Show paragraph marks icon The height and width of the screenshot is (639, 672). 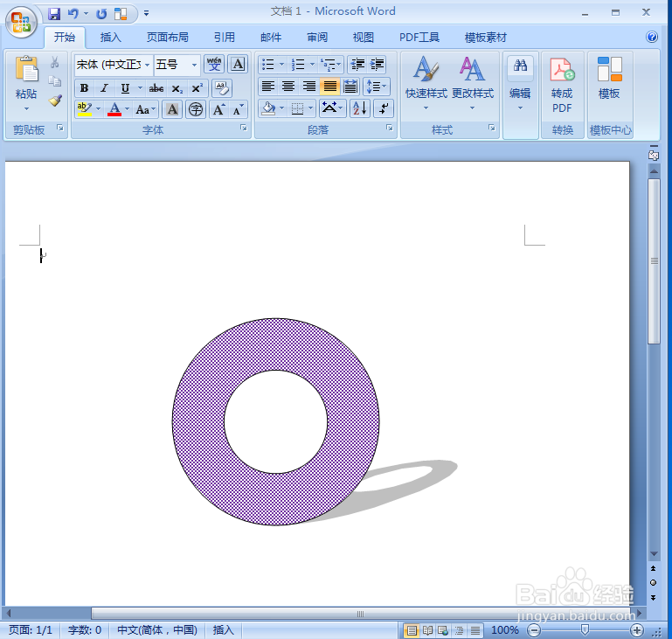(383, 108)
